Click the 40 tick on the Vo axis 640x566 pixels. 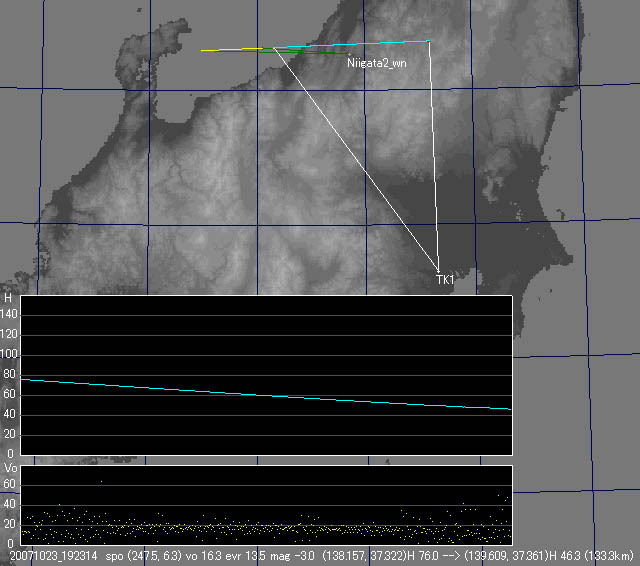[9, 504]
